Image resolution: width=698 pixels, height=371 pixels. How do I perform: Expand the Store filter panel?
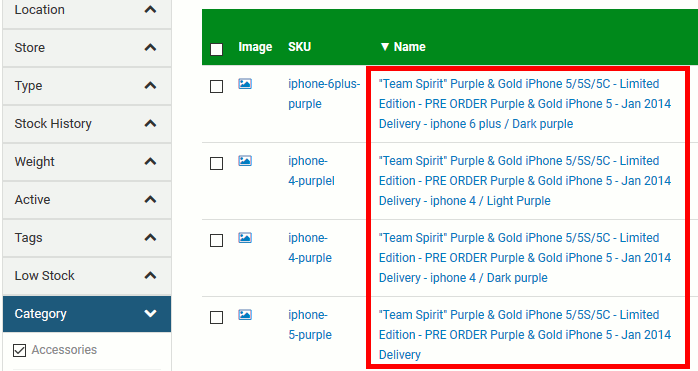pos(87,48)
